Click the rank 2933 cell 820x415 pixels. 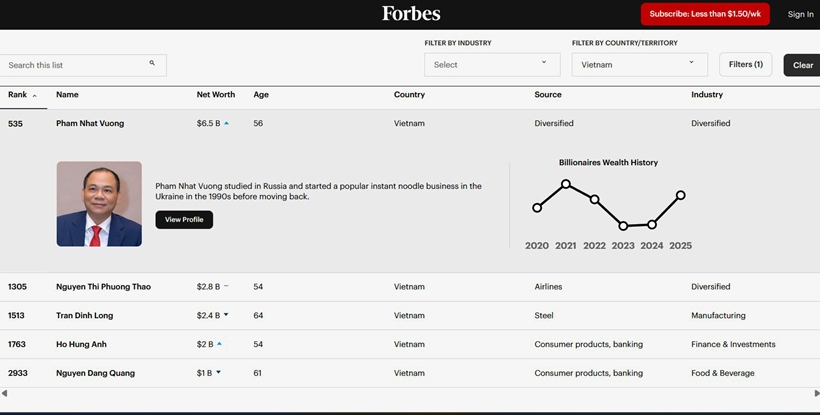(x=18, y=373)
